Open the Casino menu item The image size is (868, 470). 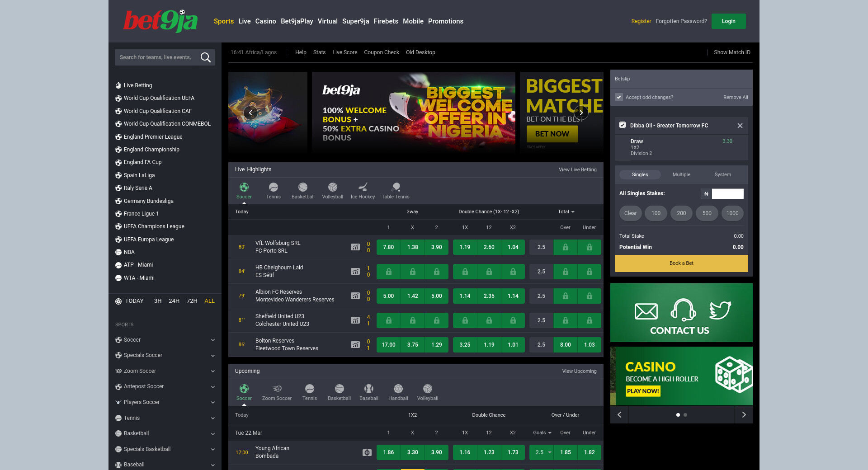coord(265,21)
